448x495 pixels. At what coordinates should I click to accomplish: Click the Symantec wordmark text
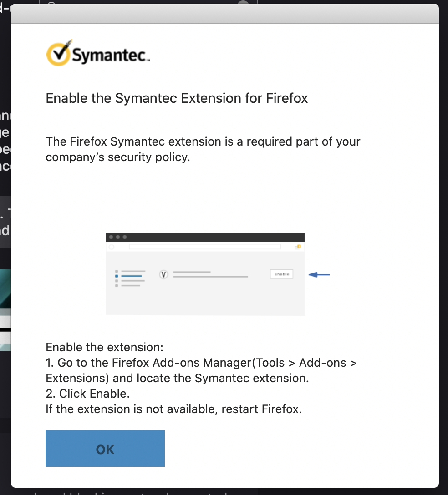[x=110, y=56]
